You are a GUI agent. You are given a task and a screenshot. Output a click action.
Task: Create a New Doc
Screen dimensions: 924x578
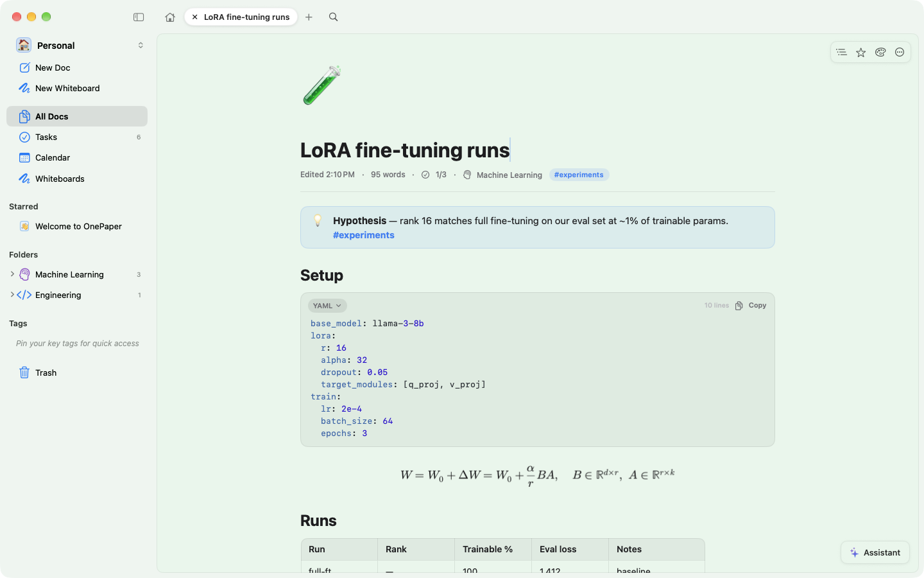(77, 67)
